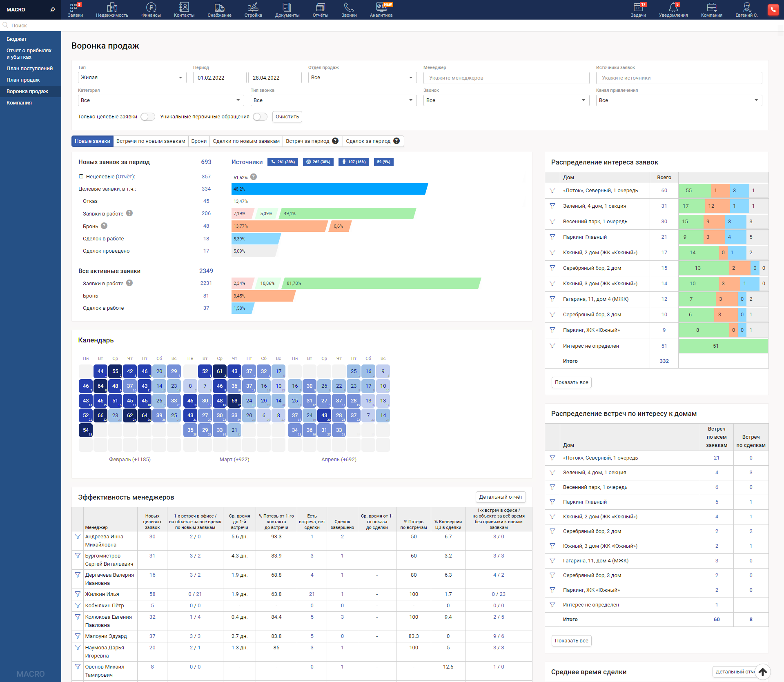
Task: Open the Документы module
Action: click(287, 10)
